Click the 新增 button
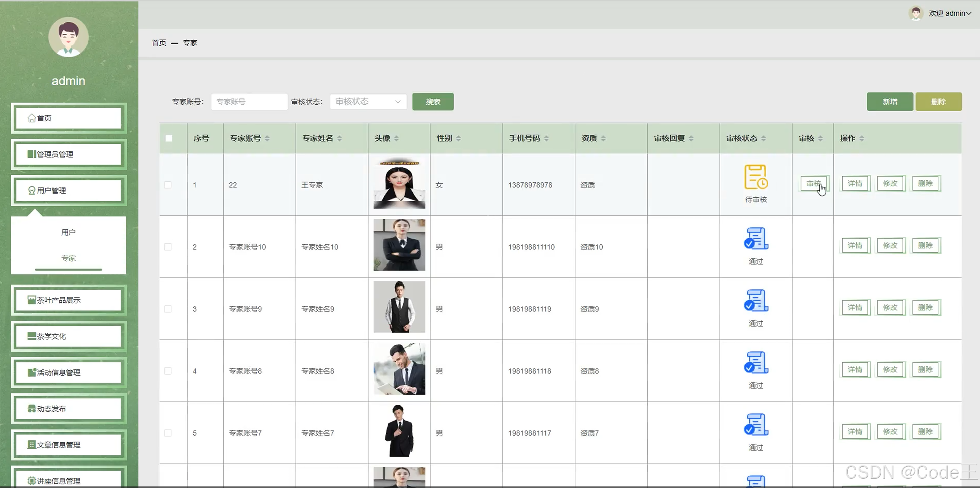Image resolution: width=980 pixels, height=488 pixels. tap(890, 102)
